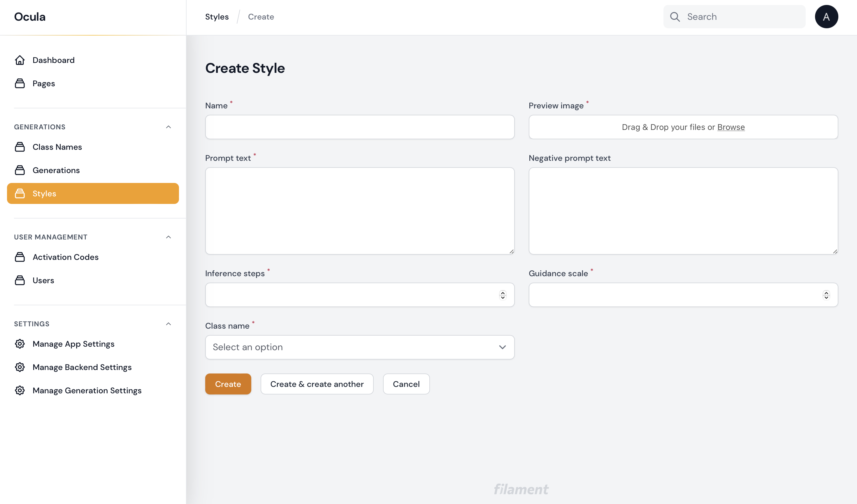Click the Browse file link
Viewport: 857px width, 504px height.
tap(731, 127)
